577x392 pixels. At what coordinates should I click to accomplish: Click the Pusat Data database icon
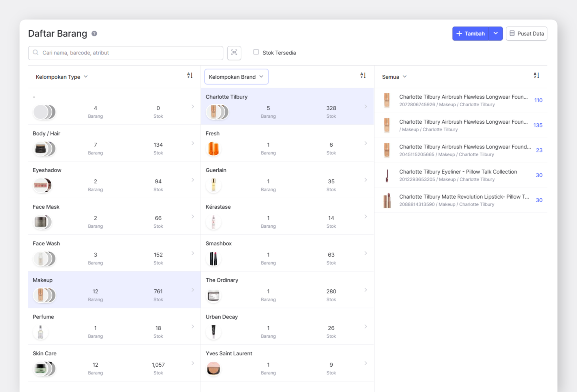(x=512, y=33)
